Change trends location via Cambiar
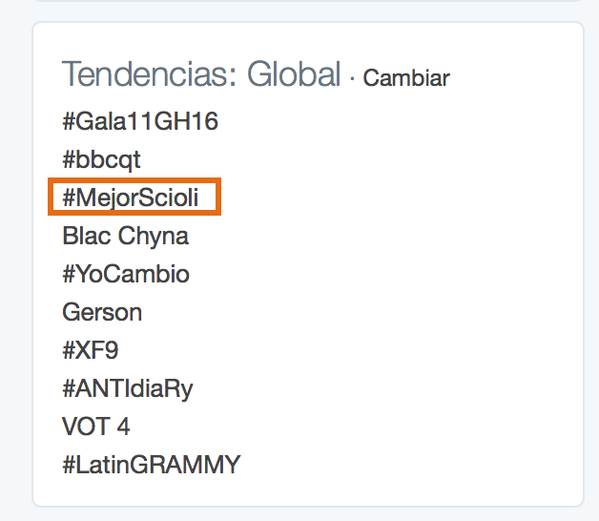Image resolution: width=599 pixels, height=521 pixels. pyautogui.click(x=406, y=78)
